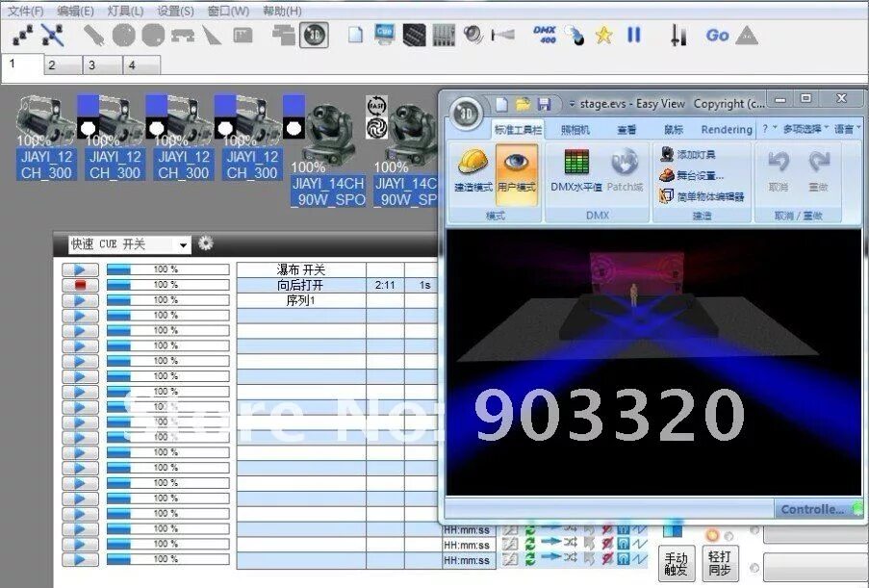Image resolution: width=869 pixels, height=588 pixels.
Task: Expand the quick access toolbar arrow in Easy View
Action: 572,104
